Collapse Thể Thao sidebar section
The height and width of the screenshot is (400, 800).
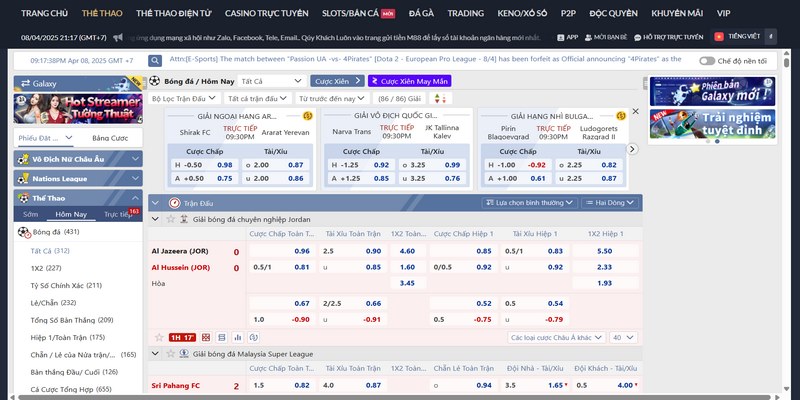coord(78,198)
